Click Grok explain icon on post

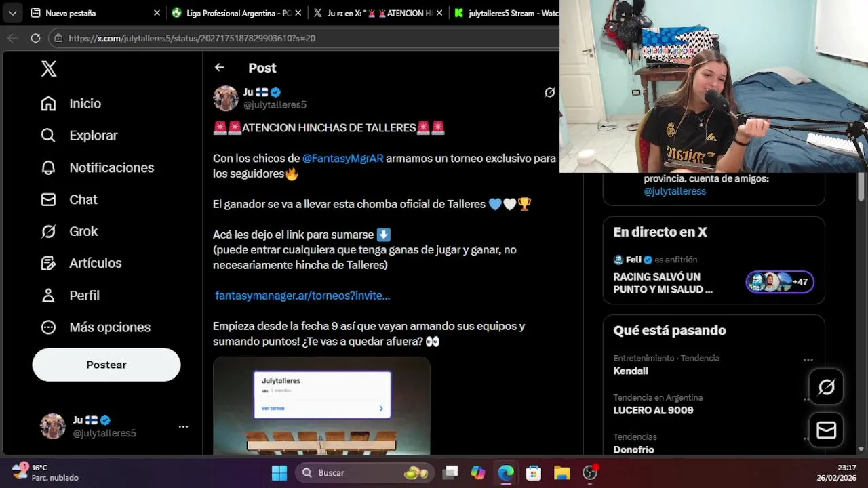(x=550, y=92)
